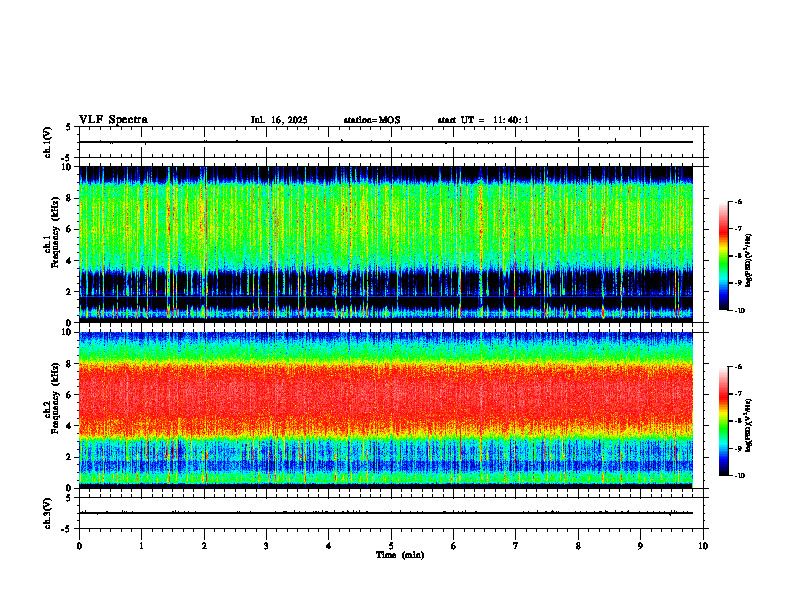Click the -6 label on ch.1 color bar
This screenshot has height=612, width=792.
(739, 201)
